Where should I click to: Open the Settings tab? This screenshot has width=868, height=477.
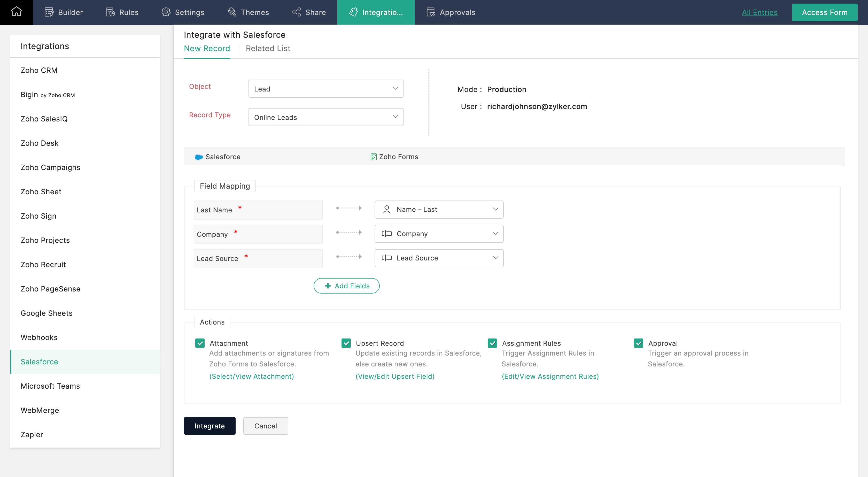coord(183,12)
